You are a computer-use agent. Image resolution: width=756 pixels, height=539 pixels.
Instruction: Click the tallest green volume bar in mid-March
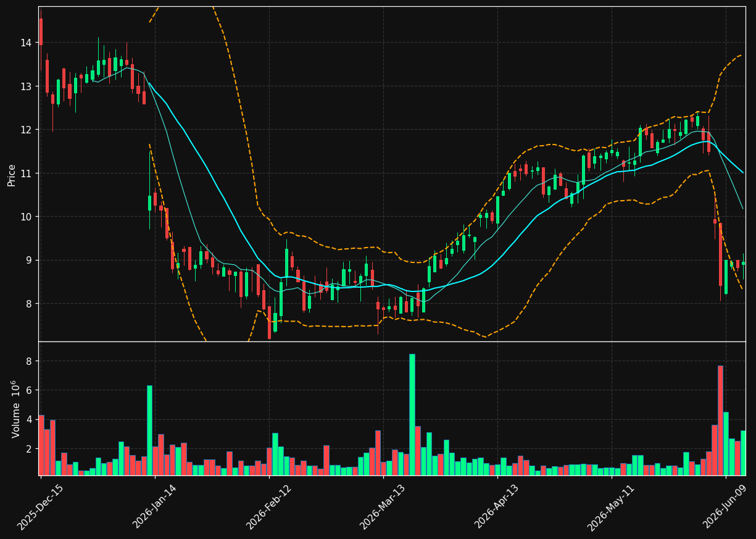[412, 414]
